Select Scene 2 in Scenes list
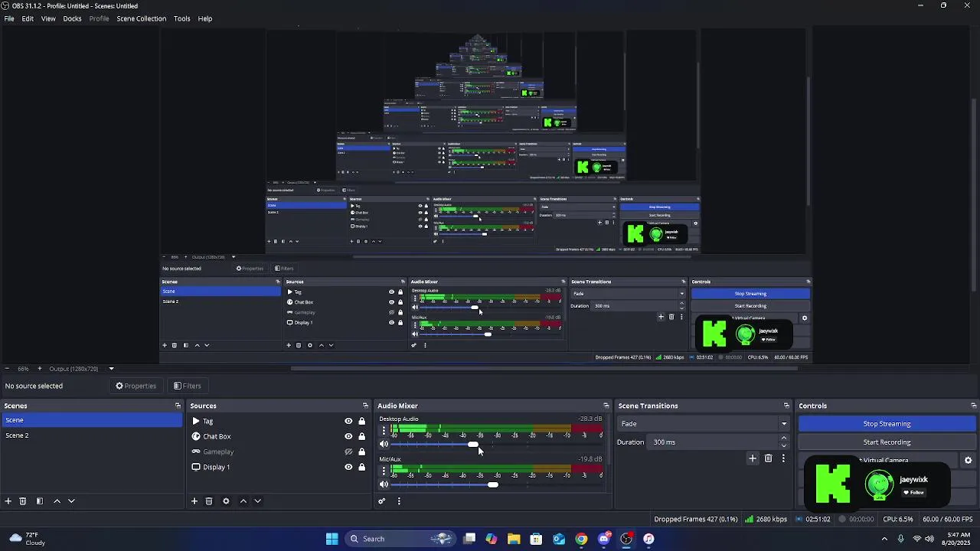The width and height of the screenshot is (980, 551). (92, 435)
